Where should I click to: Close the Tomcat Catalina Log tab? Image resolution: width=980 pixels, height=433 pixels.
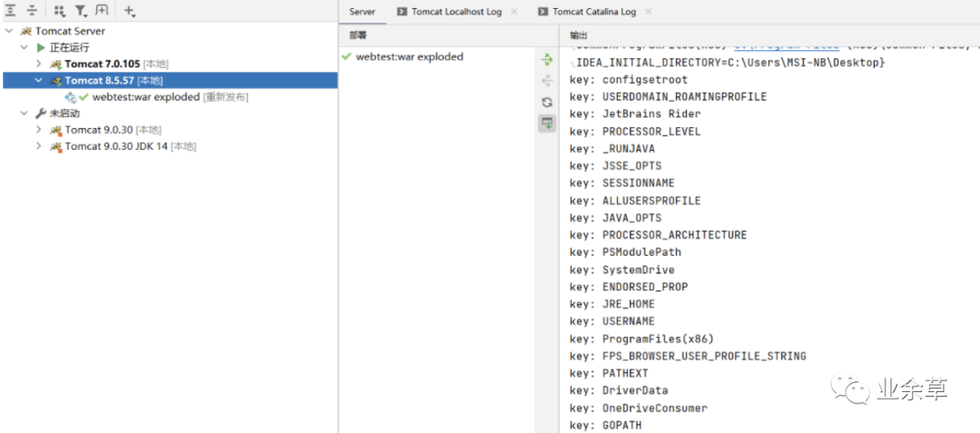pyautogui.click(x=648, y=12)
